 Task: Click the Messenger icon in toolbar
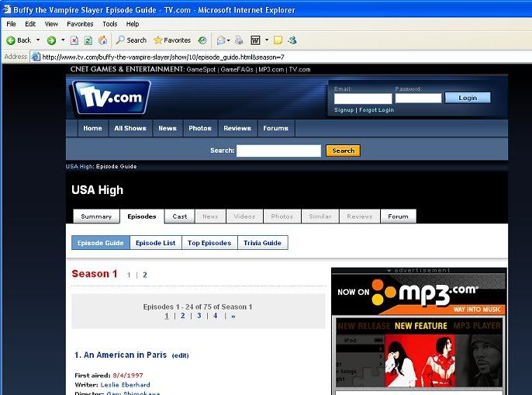tap(292, 40)
